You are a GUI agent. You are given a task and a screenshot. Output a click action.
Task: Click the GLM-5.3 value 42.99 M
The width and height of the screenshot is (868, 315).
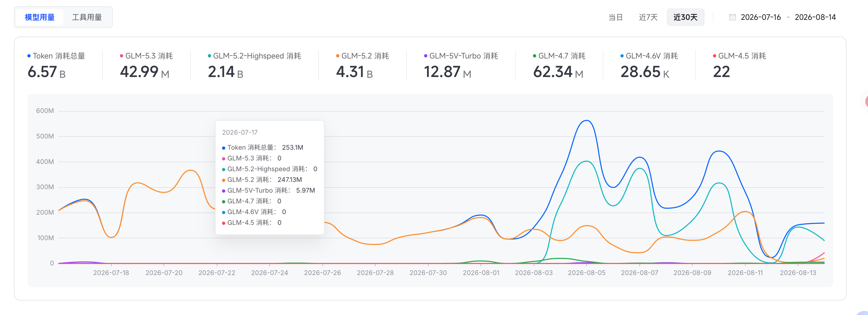coord(145,72)
